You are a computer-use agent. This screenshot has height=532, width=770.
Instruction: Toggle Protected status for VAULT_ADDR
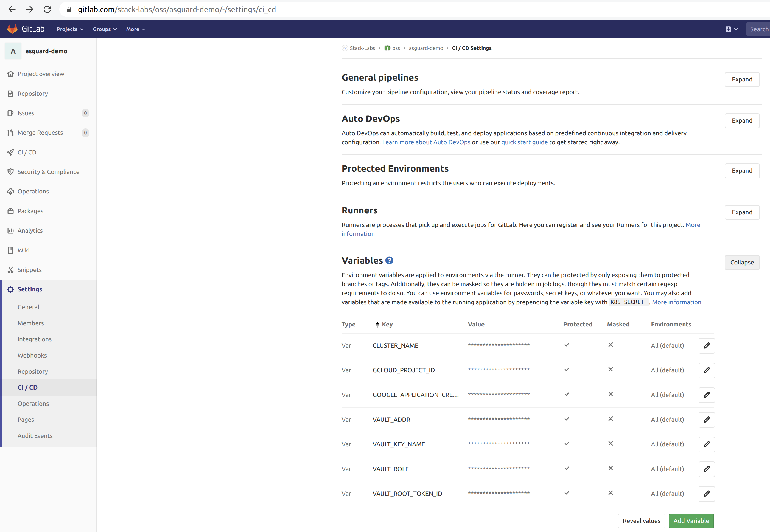pos(567,419)
